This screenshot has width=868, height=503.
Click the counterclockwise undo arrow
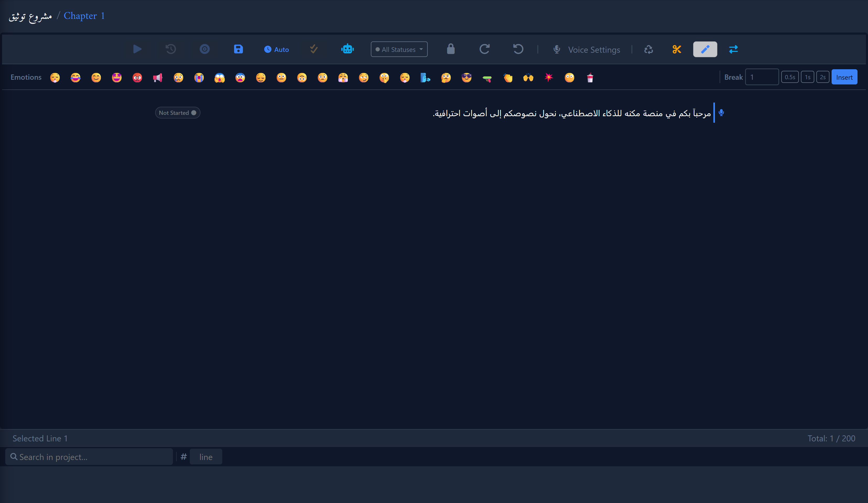[518, 49]
